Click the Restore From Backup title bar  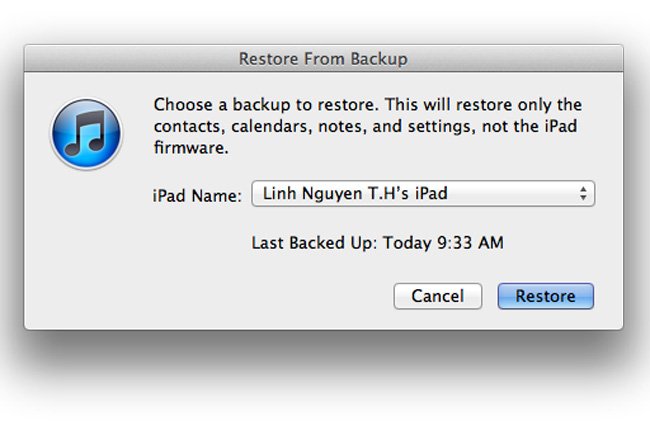(323, 58)
